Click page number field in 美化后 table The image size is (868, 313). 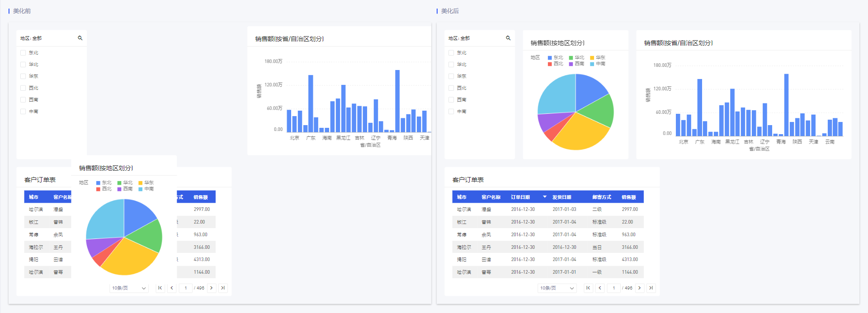point(613,288)
